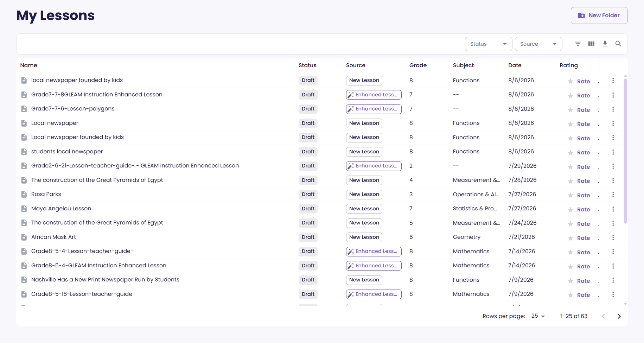Sort by the Grade column header
644x343 pixels.
tap(418, 65)
